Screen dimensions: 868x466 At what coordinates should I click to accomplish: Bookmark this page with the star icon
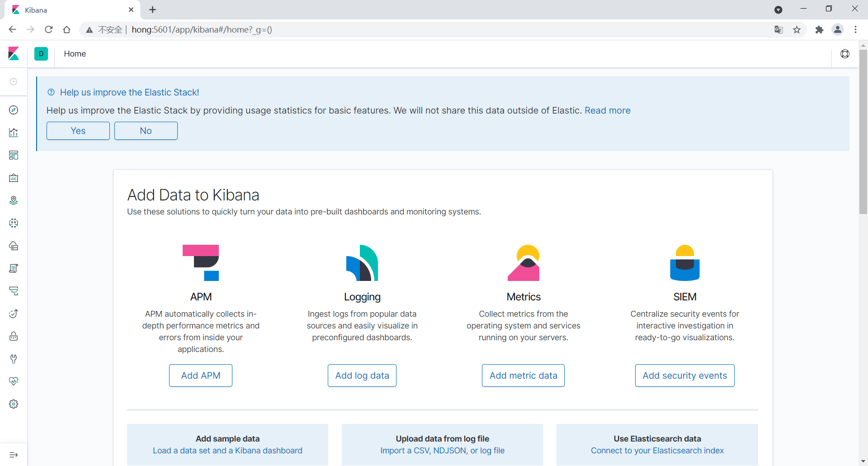[x=797, y=30]
